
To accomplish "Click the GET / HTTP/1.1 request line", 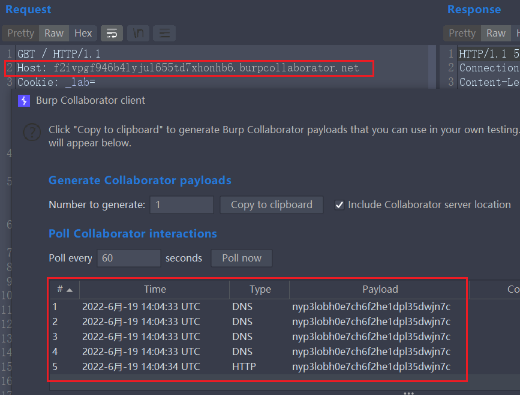I will pos(59,54).
